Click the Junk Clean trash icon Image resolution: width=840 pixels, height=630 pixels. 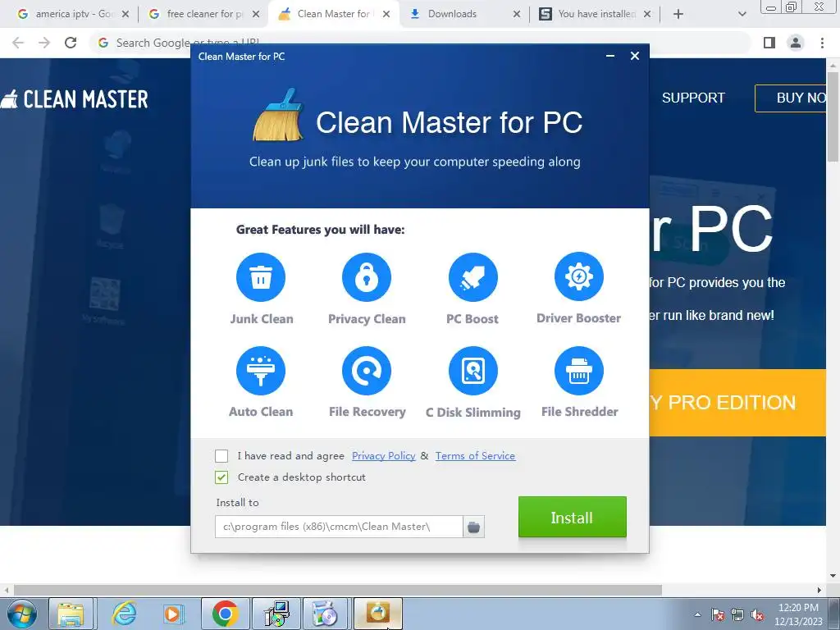(x=261, y=277)
